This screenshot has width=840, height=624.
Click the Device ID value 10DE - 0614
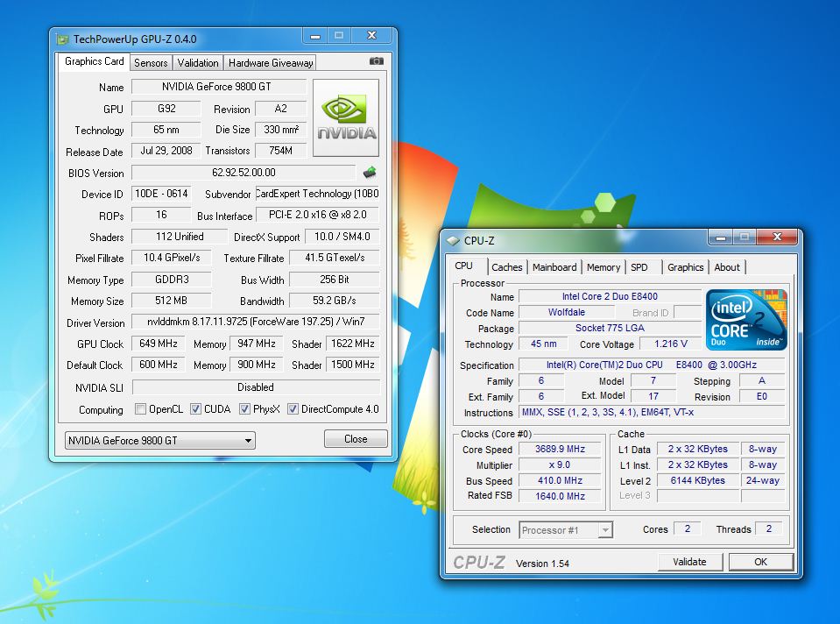click(x=161, y=194)
